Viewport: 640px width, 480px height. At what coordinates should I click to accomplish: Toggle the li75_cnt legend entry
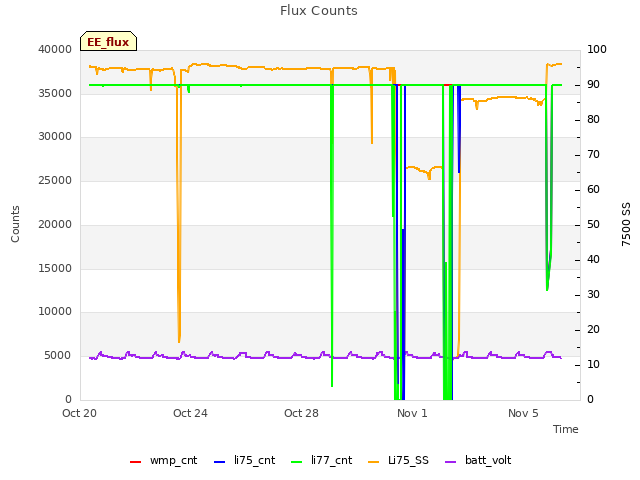244,460
